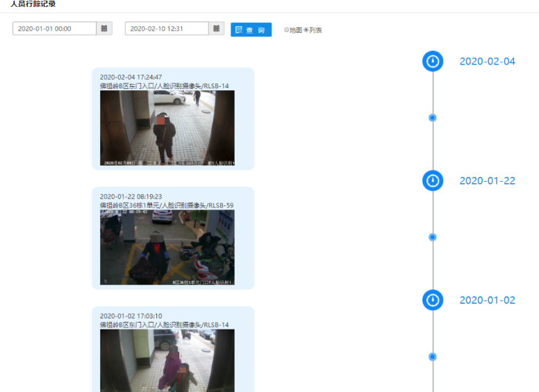Viewport: 539px width, 392px height.
Task: Click the clock icon for 2020-02-04
Action: 433,61
